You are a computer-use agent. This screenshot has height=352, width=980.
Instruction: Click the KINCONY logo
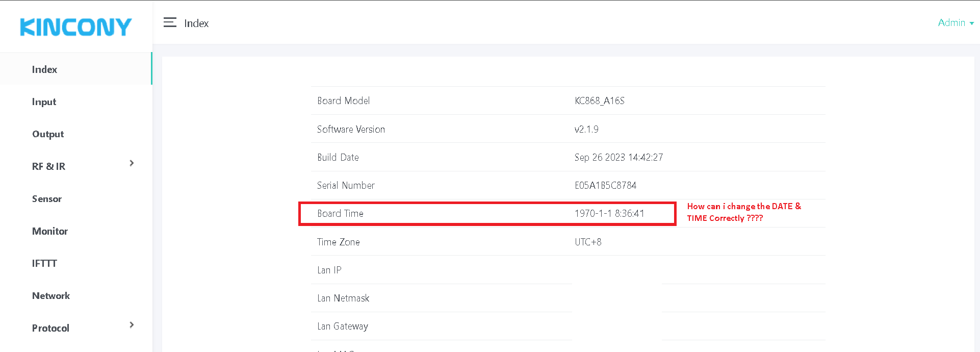tap(75, 27)
